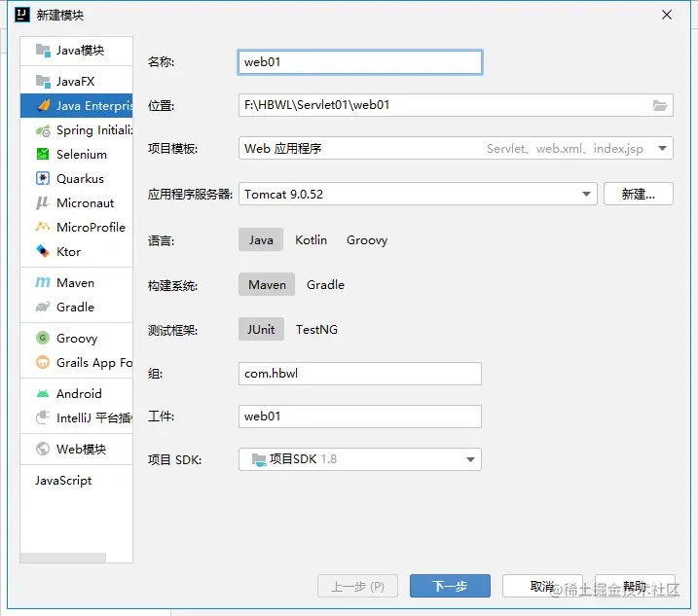698x616 pixels.
Task: Click the Web模块 globe icon
Action: (x=43, y=449)
